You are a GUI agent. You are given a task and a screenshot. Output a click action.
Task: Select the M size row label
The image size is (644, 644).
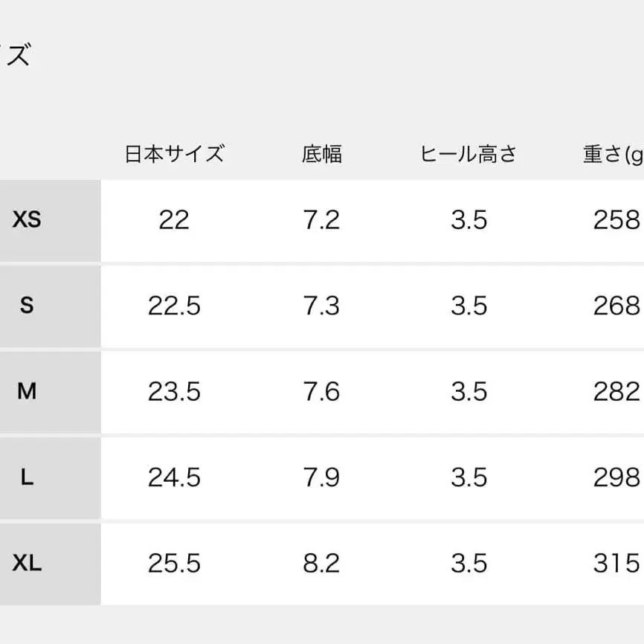(x=28, y=391)
